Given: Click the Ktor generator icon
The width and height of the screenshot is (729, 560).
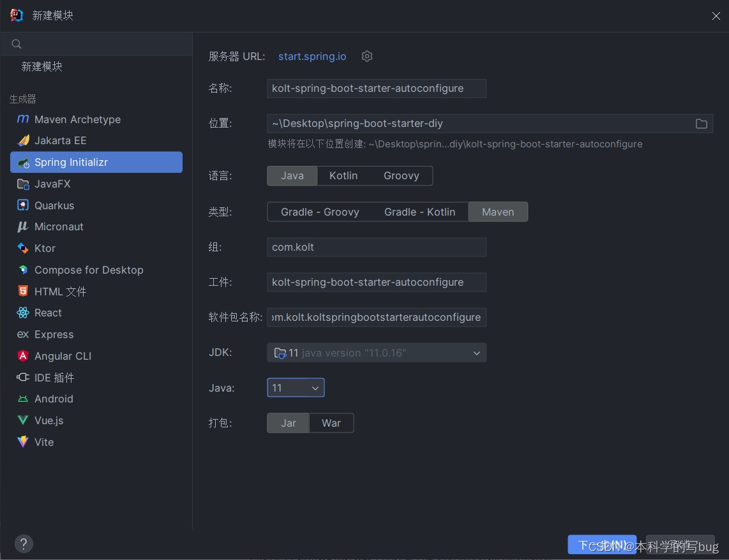Looking at the screenshot, I should [x=23, y=248].
